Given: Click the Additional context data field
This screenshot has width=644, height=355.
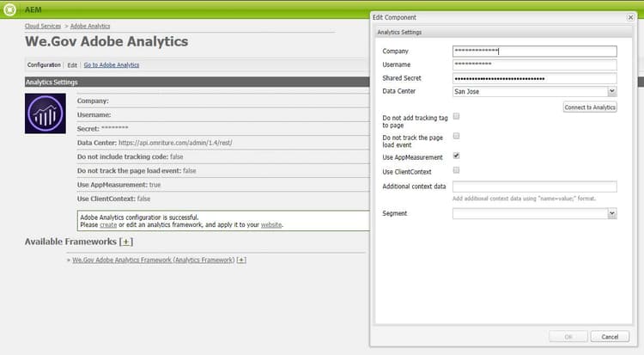Looking at the screenshot, I should (534, 187).
